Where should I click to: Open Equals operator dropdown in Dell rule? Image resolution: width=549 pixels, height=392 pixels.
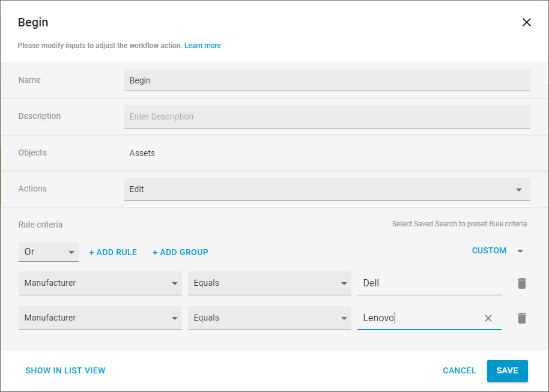point(269,283)
